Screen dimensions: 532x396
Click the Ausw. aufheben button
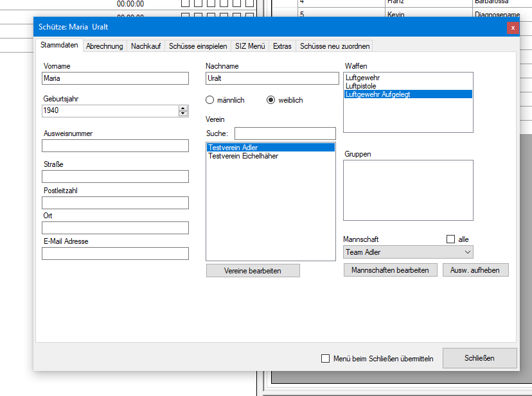pos(475,270)
